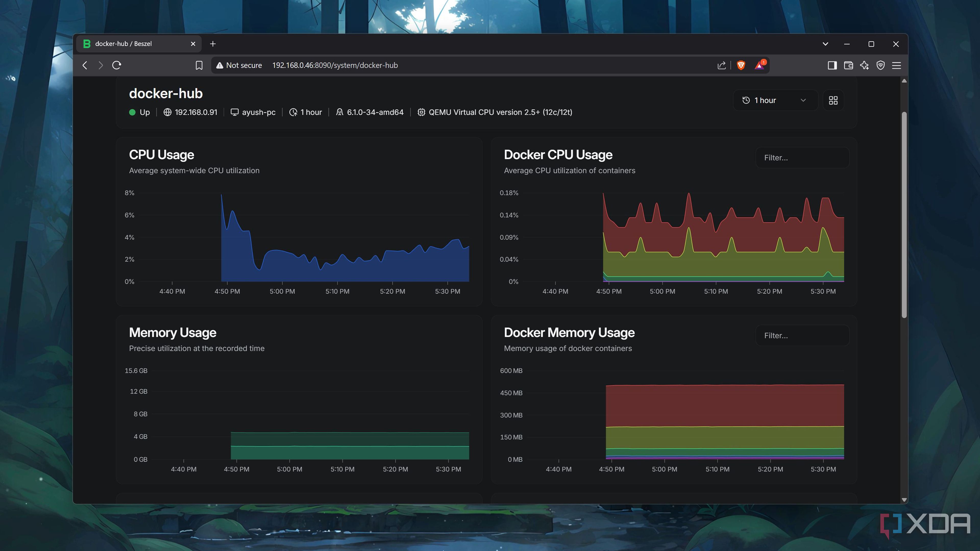Switch chart layout with the grid icon
This screenshot has height=551, width=980.
click(833, 101)
